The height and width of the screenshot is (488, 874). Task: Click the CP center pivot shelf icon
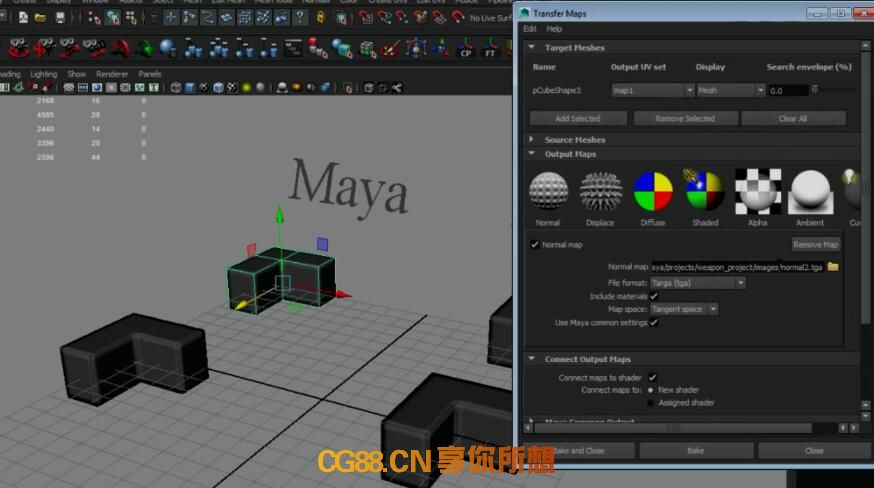(x=465, y=49)
